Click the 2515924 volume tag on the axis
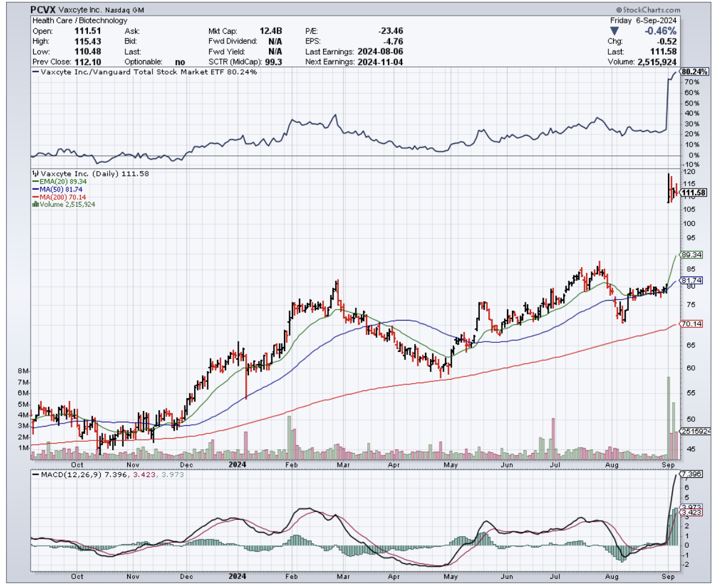The width and height of the screenshot is (715, 588). coord(695,431)
